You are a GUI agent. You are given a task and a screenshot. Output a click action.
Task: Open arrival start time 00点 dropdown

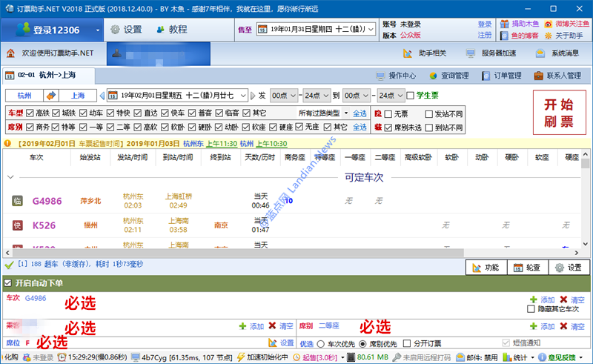click(x=357, y=96)
